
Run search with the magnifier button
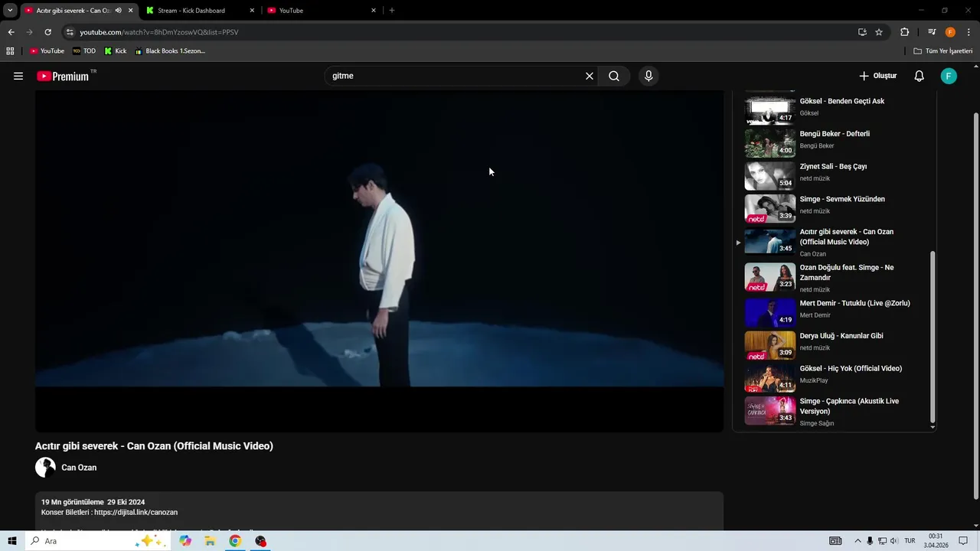point(614,76)
